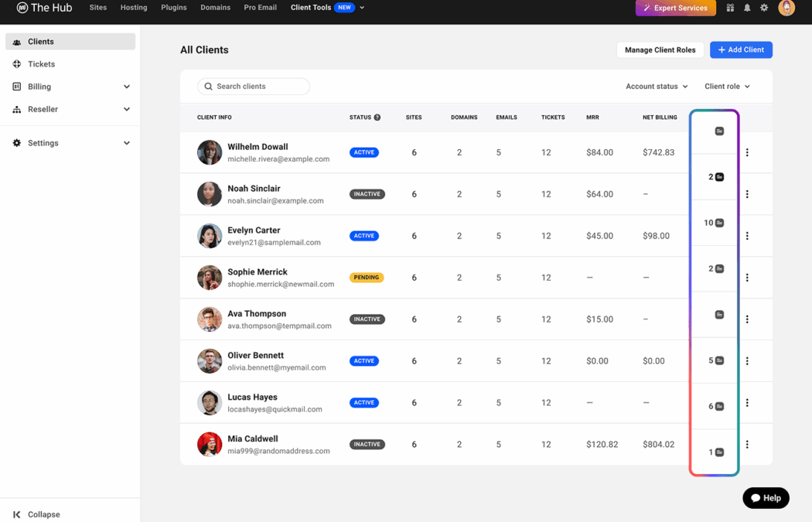Viewport: 812px width, 522px height.
Task: Open the Tickets section icon
Action: click(x=17, y=64)
